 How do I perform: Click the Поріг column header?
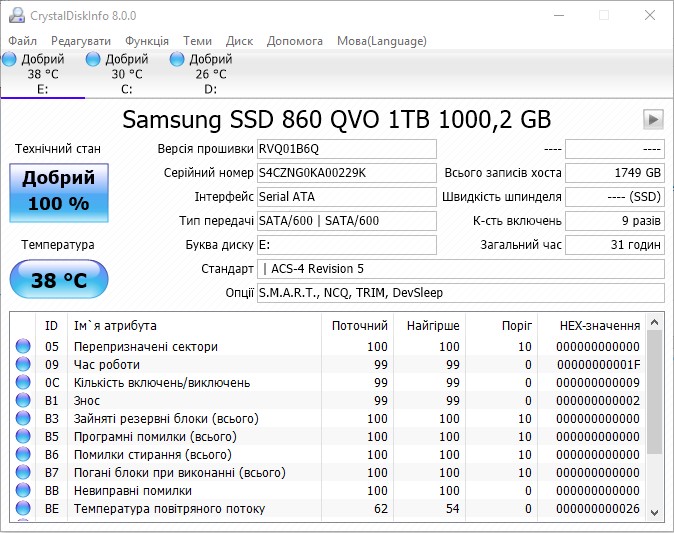click(501, 326)
